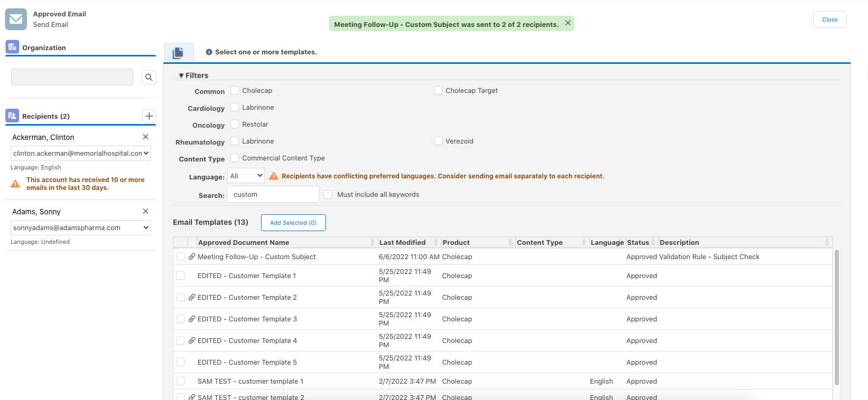The height and width of the screenshot is (400, 868).
Task: Remove recipient Adams, Sonny
Action: 146,211
